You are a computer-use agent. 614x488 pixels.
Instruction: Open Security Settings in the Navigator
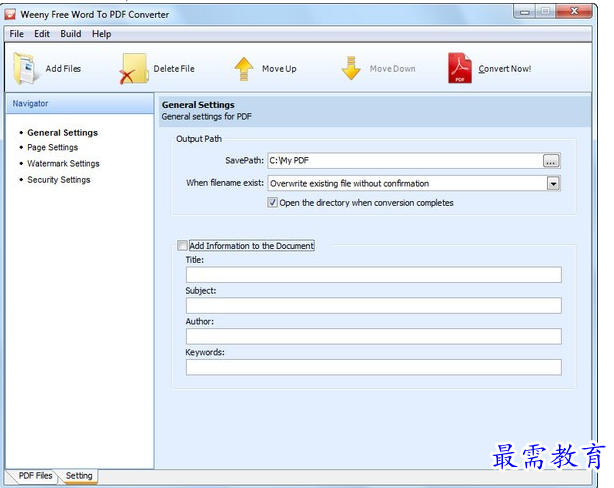[x=59, y=180]
